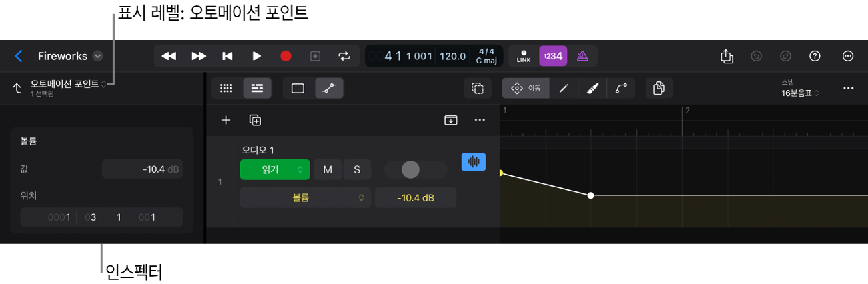Click the Fast Forward button

click(x=198, y=56)
